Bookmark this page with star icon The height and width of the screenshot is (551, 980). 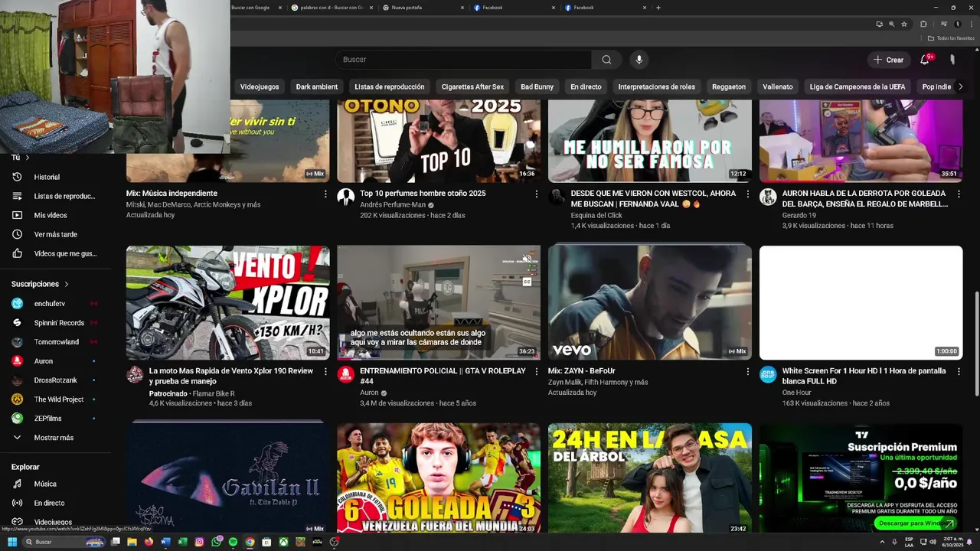point(904,24)
